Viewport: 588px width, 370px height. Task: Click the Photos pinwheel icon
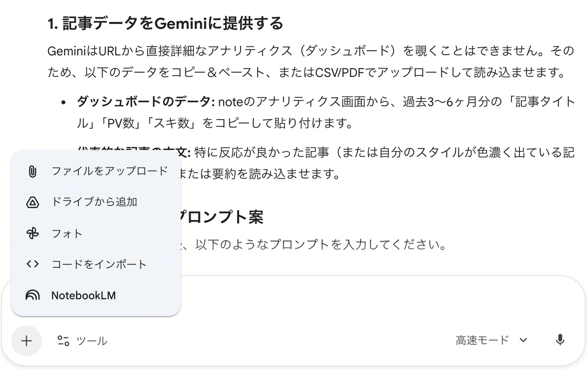32,234
